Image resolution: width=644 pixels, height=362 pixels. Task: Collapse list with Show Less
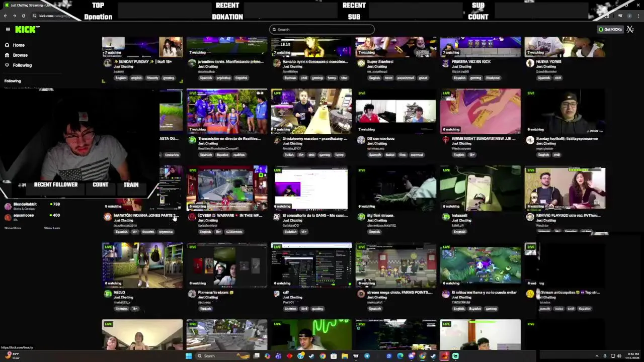(x=52, y=228)
